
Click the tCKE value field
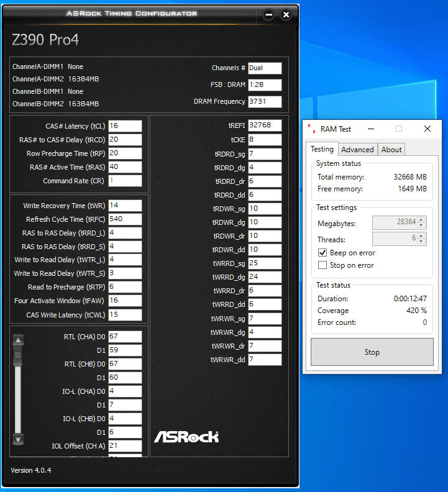pos(265,140)
